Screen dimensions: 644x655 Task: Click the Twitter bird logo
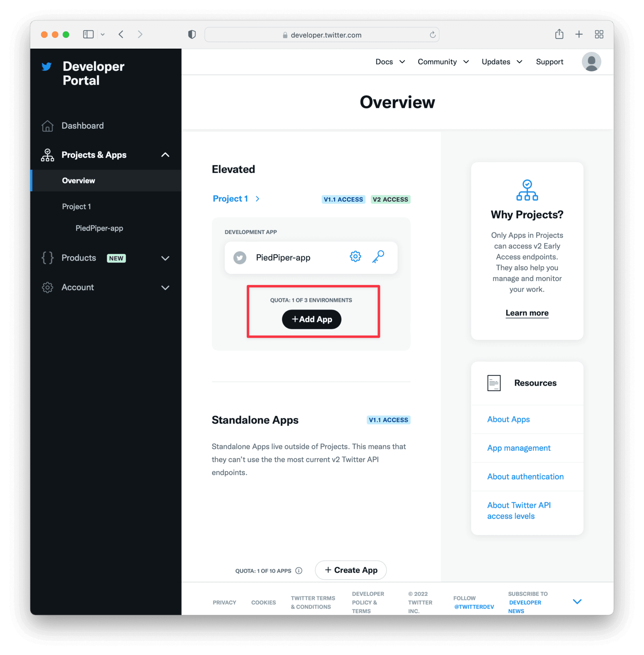pyautogui.click(x=47, y=66)
